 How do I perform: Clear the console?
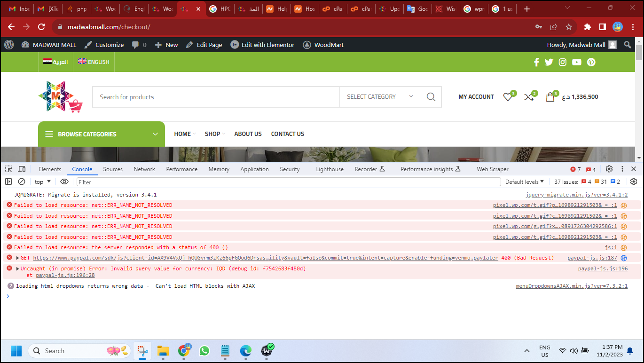click(22, 182)
